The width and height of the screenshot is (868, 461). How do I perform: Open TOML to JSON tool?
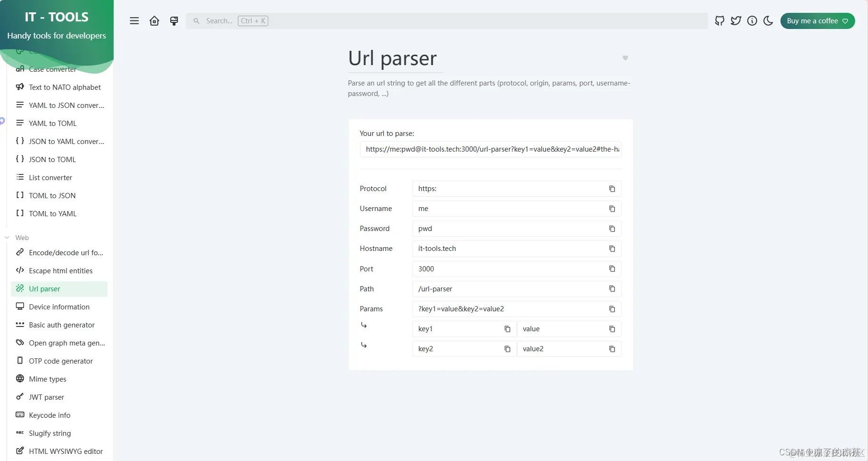(x=59, y=196)
